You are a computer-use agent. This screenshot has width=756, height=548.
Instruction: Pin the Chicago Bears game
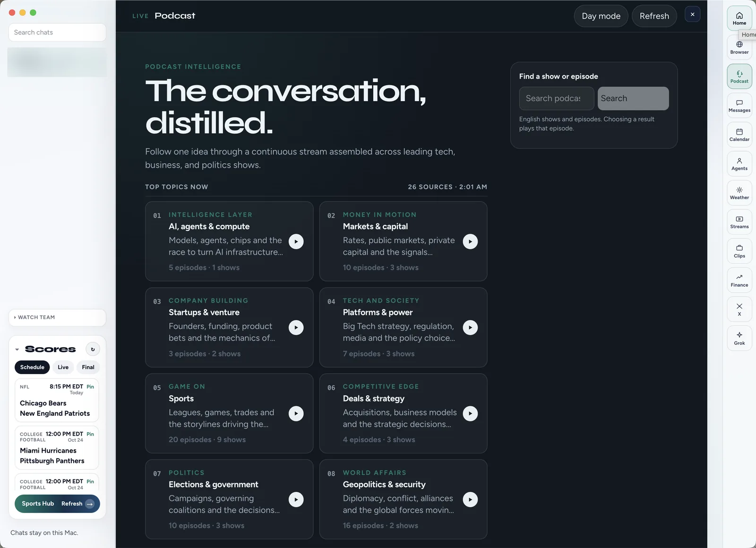coord(90,386)
